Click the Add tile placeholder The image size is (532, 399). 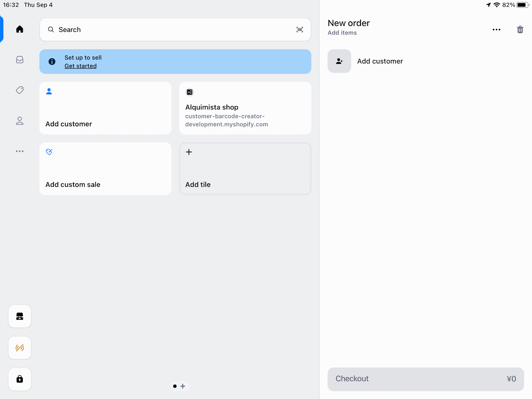click(245, 169)
